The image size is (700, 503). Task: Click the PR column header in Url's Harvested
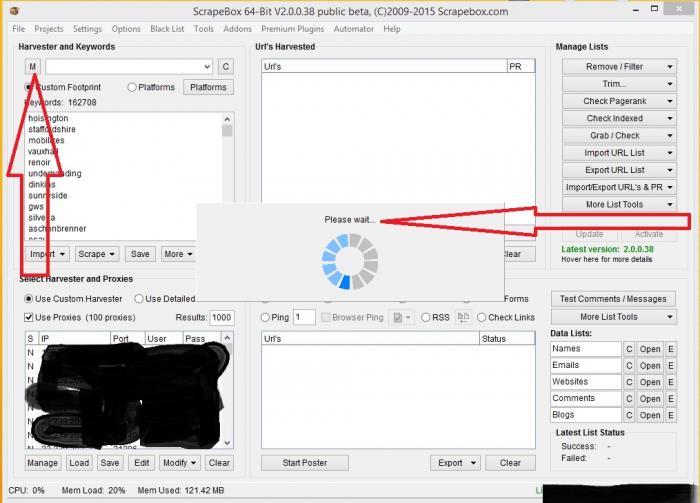click(521, 67)
